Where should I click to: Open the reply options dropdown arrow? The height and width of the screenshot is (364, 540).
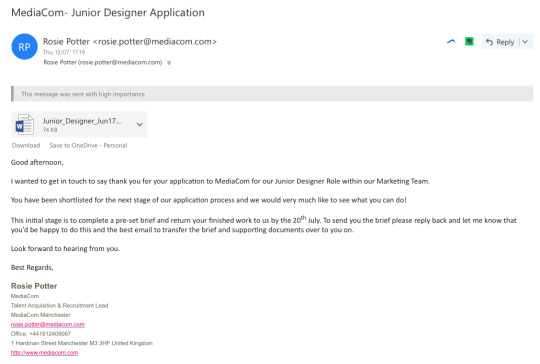[x=526, y=42]
